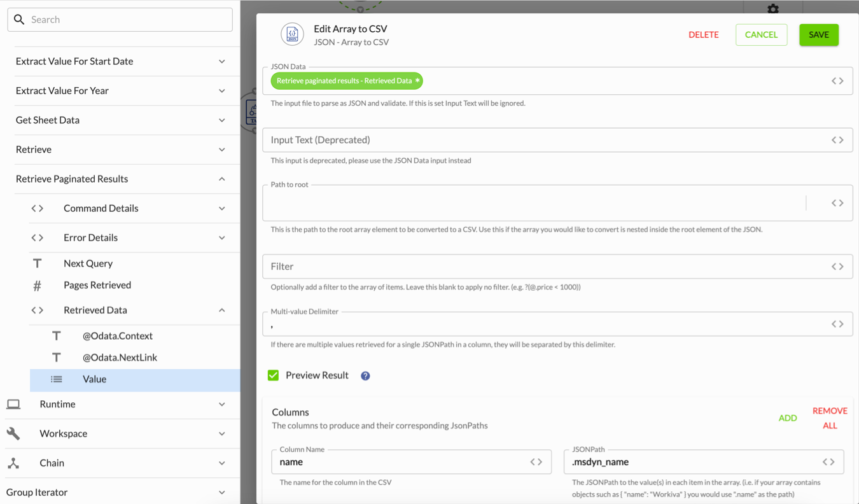Click the Workspace wrench icon

point(13,433)
